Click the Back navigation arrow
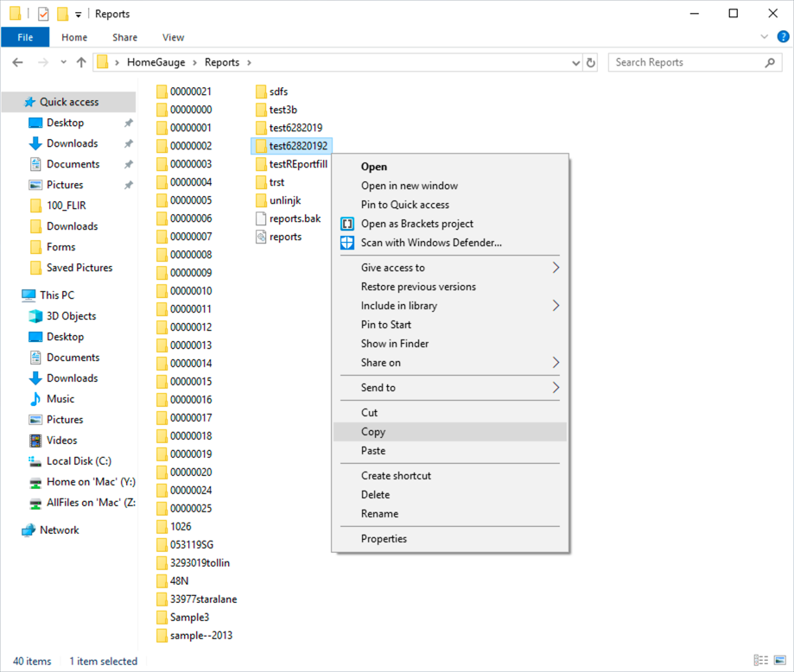 [18, 62]
